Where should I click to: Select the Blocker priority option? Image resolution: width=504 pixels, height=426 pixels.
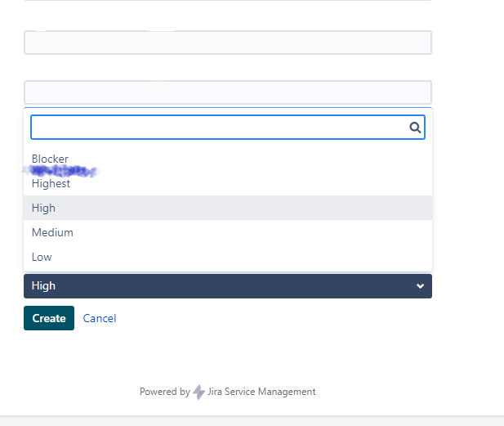pos(228,159)
